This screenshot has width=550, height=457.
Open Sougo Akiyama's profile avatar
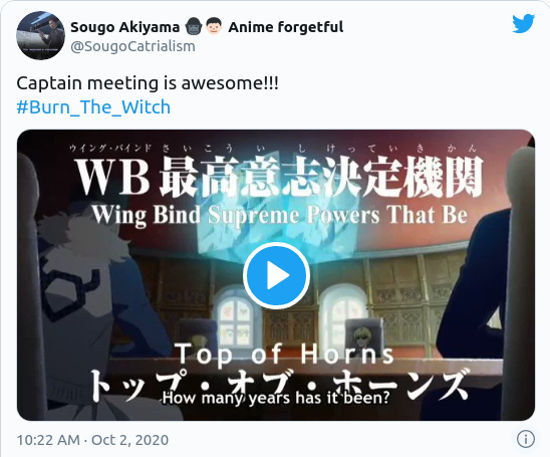(41, 35)
